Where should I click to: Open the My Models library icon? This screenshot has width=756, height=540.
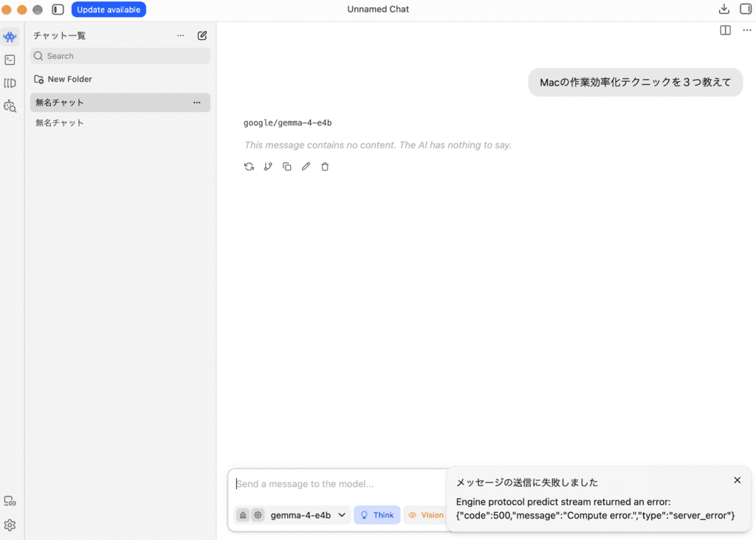tap(10, 83)
